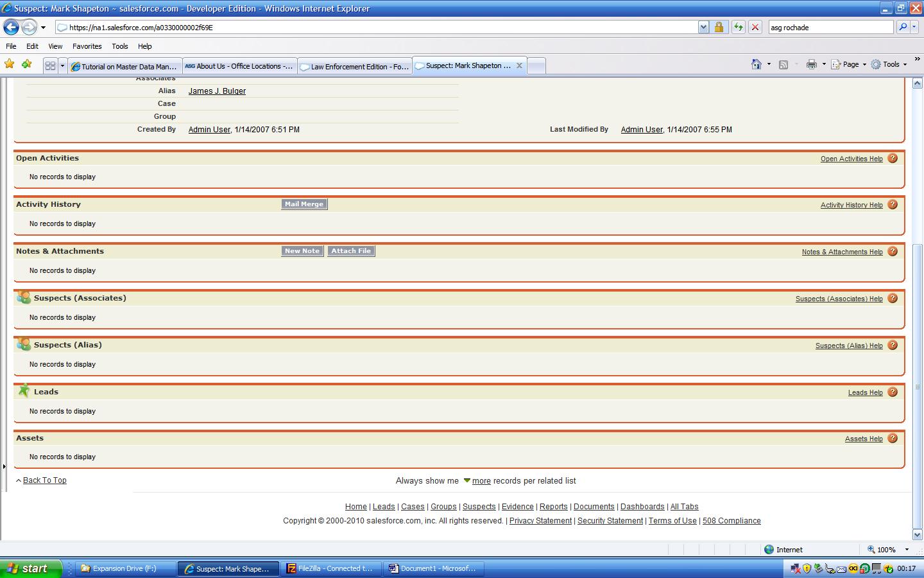Open Expansion Drive (F:) taskbar window
This screenshot has height=578, width=924.
click(x=126, y=568)
